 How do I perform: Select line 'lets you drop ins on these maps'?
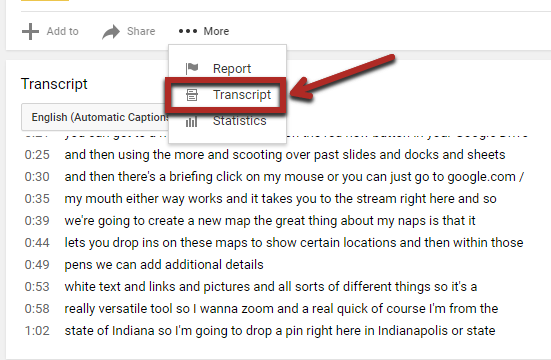pos(294,243)
